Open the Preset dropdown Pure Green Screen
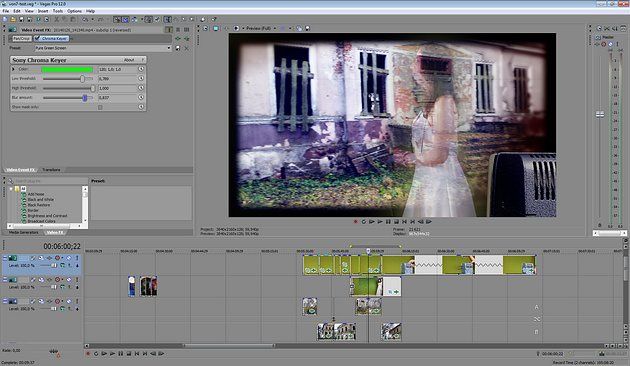The height and width of the screenshot is (366, 630). pos(103,48)
